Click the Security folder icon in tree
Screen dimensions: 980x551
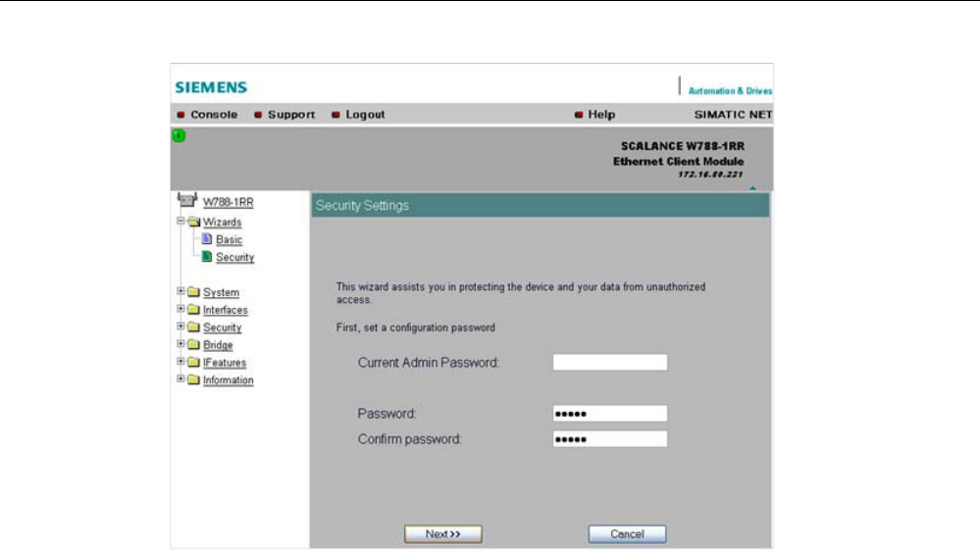click(194, 326)
